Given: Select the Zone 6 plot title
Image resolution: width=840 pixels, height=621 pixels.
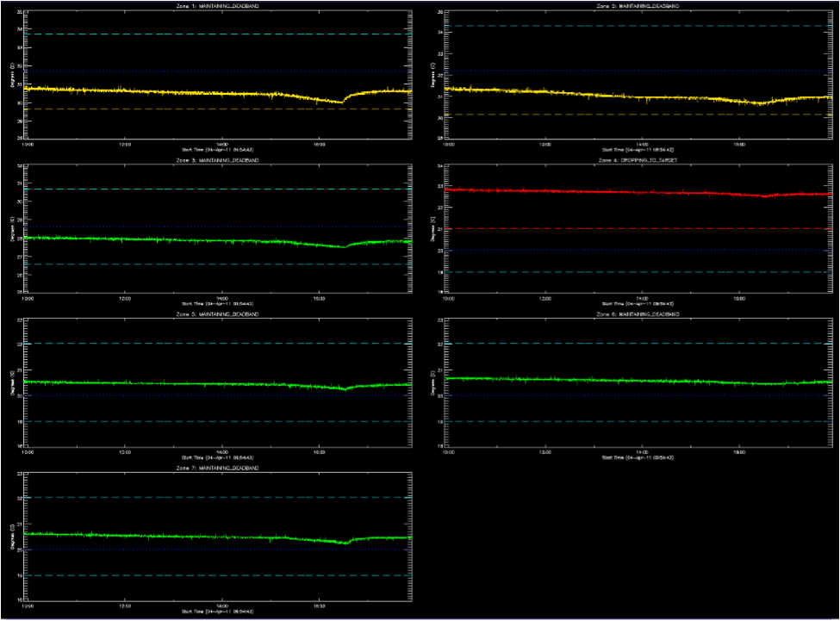Looking at the screenshot, I should 637,315.
